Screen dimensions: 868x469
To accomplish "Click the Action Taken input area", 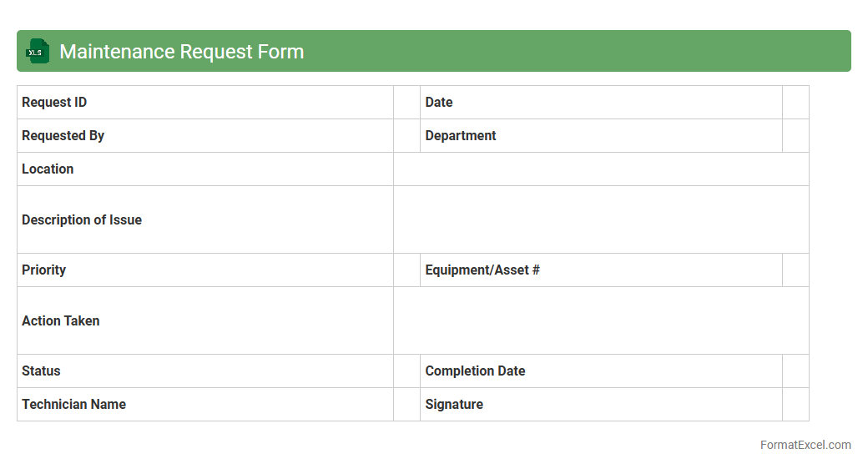I will (x=601, y=320).
